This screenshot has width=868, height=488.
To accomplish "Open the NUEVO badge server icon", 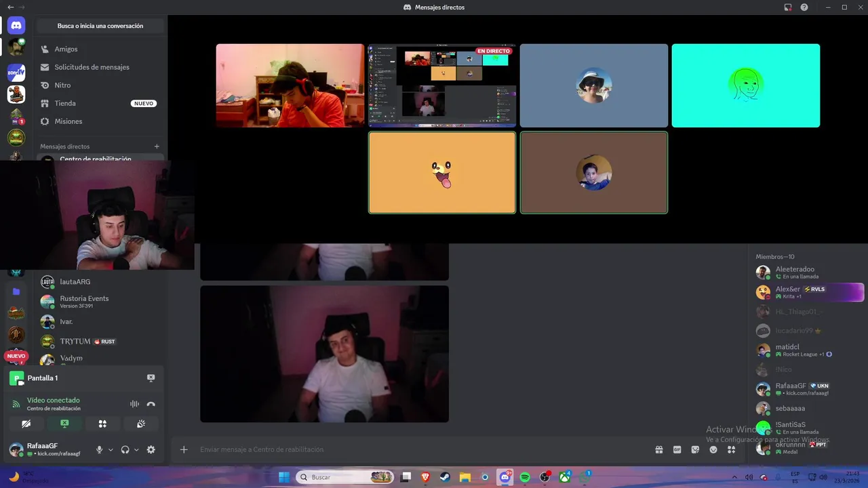I will point(16,356).
